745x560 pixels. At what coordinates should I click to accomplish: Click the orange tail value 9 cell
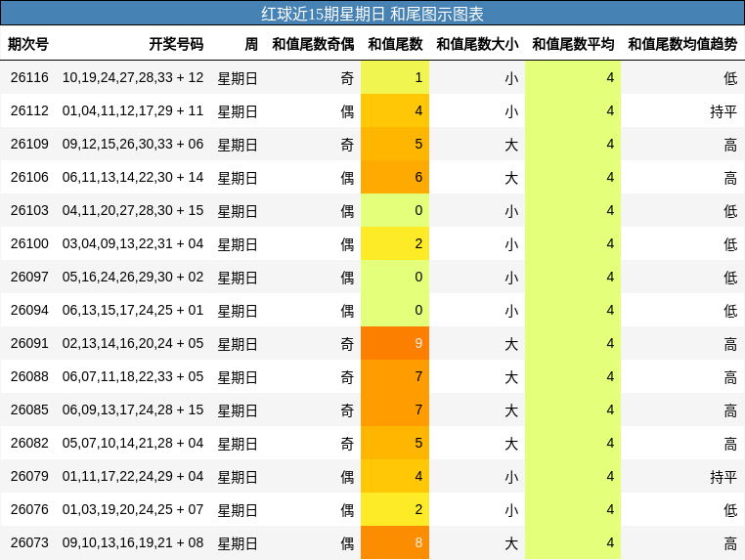click(x=395, y=343)
